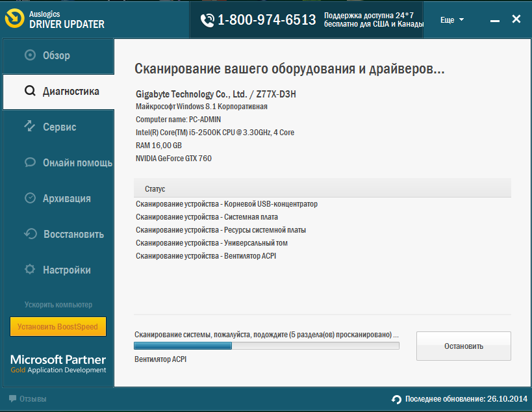Click the arrow next to Еще
Viewport: 532px width, 412px height.
pyautogui.click(x=461, y=20)
